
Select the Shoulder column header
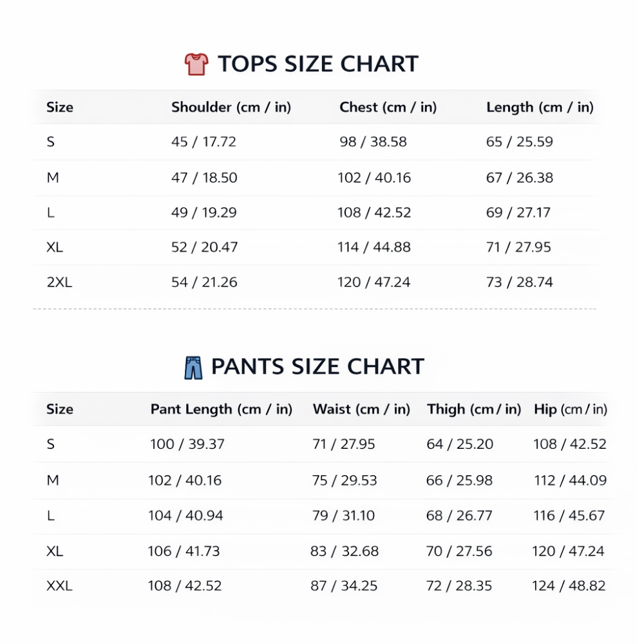point(231,108)
